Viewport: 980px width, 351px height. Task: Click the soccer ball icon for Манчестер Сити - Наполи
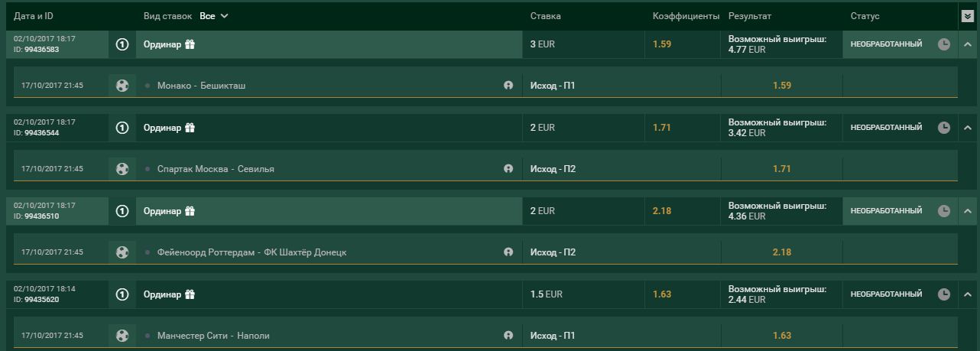122,336
